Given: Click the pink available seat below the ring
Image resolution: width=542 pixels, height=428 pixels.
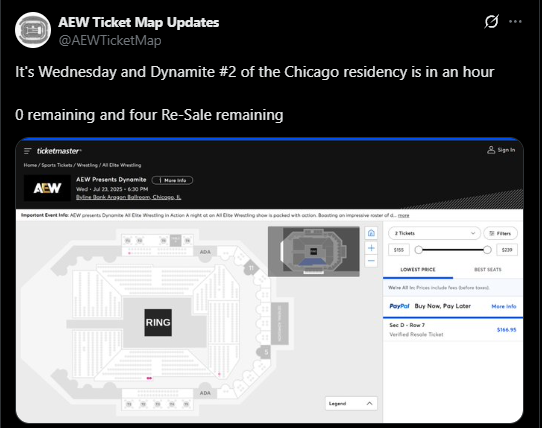Looking at the screenshot, I should click(x=149, y=379).
